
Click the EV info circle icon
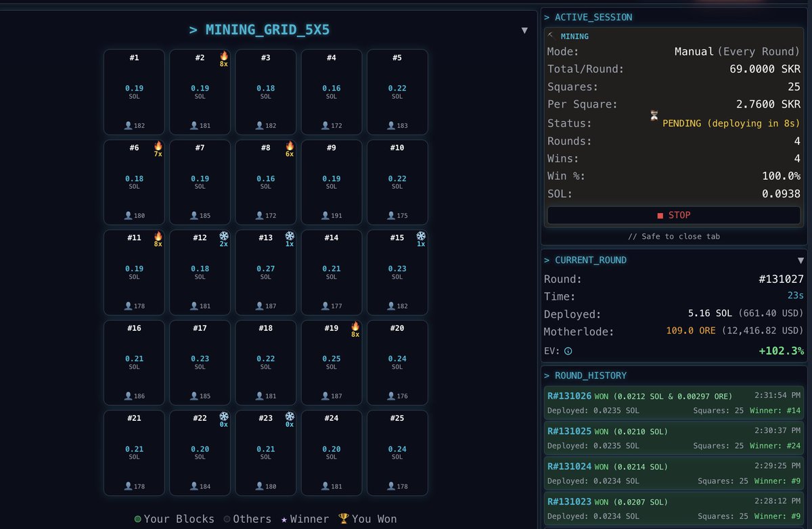(x=568, y=351)
